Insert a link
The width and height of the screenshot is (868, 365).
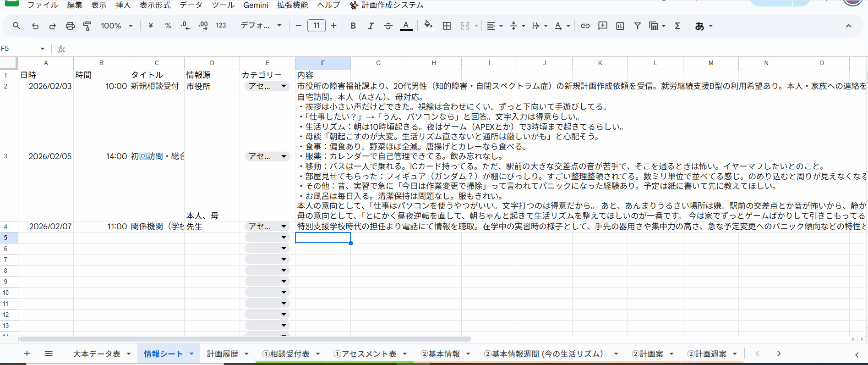click(585, 26)
